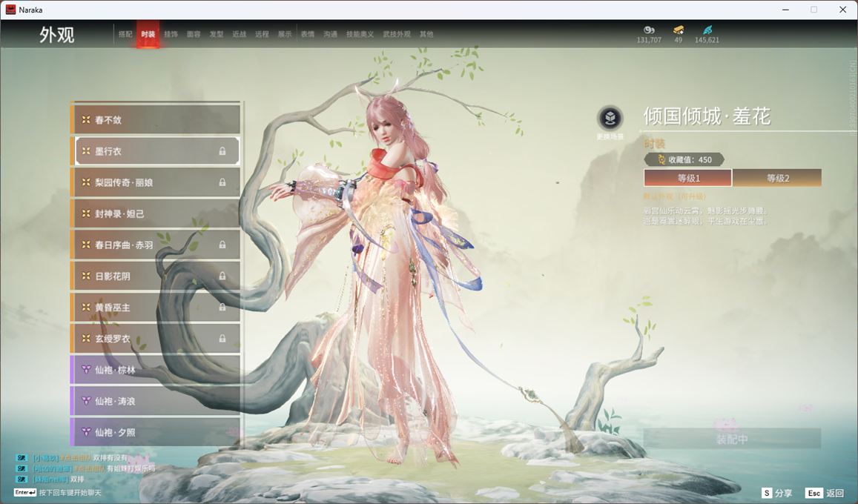Click the 外观 page heading
Image resolution: width=858 pixels, height=504 pixels.
point(56,35)
